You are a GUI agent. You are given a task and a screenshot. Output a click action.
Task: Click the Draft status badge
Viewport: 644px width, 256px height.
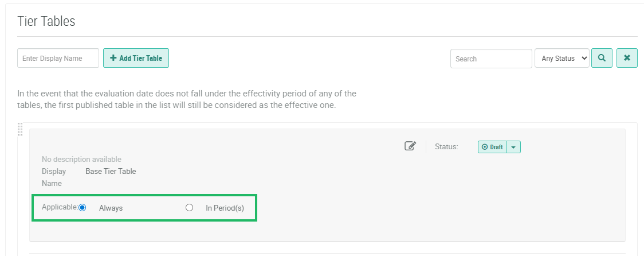click(x=493, y=147)
